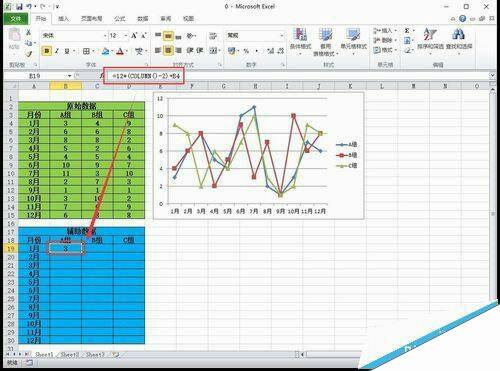Open Conditional Formatting icon
The image size is (500, 371).
pyautogui.click(x=300, y=35)
